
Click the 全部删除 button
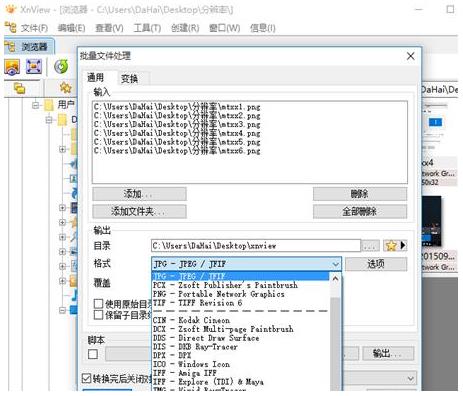click(x=360, y=211)
